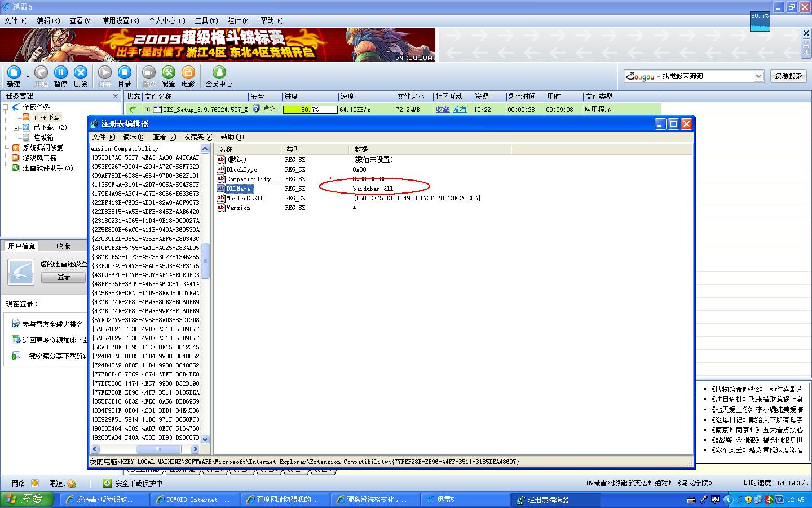Viewport: 812px width, 508px height.
Task: Open the Gougou search box dropdown arrow
Action: click(758, 76)
